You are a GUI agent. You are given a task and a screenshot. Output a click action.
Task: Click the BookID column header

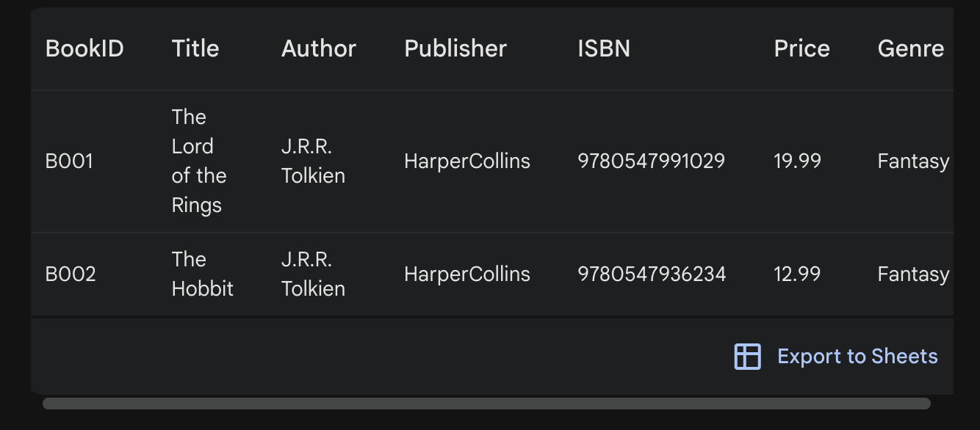[84, 48]
